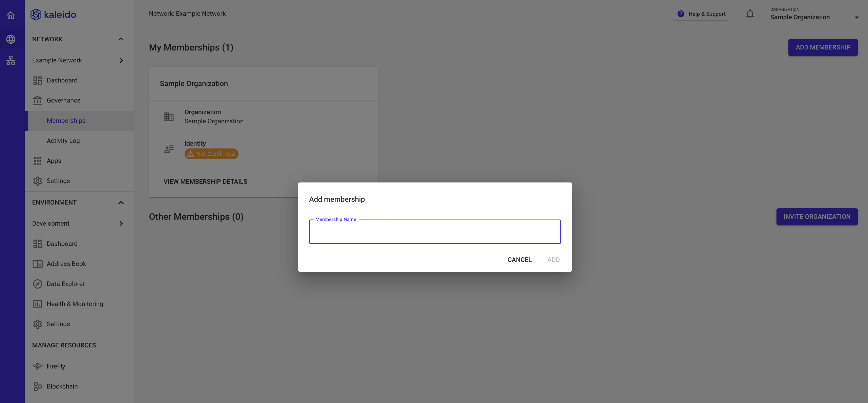The height and width of the screenshot is (403, 868).
Task: Click the Memberships menu item
Action: pyautogui.click(x=66, y=120)
